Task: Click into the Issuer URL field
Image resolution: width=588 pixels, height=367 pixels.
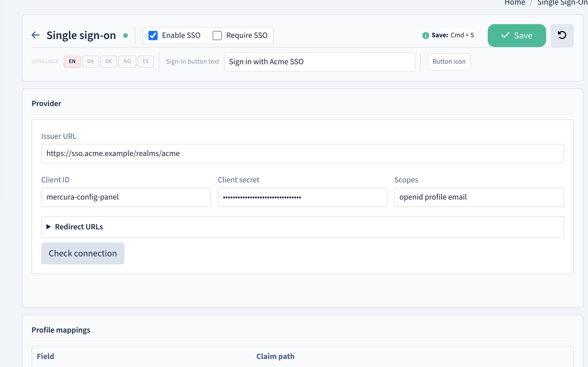Action: (302, 154)
